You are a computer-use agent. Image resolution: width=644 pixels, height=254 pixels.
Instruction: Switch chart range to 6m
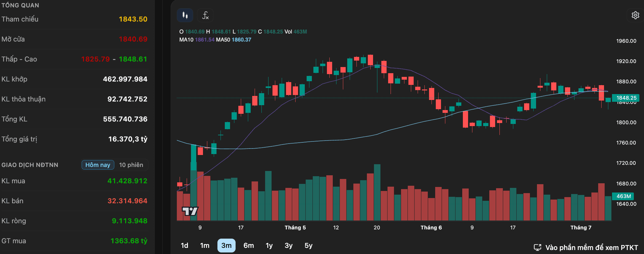coord(248,245)
